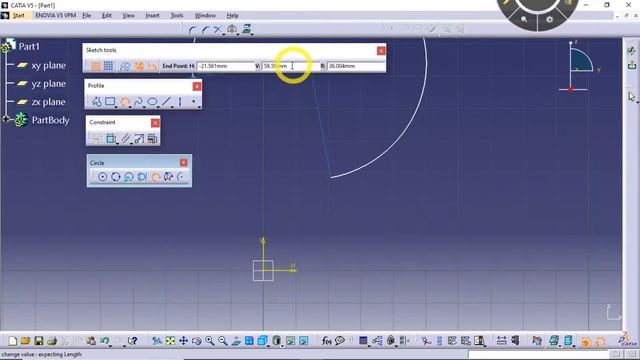The width and height of the screenshot is (640, 360).
Task: Select the Arc tool in Circle toolbar
Action: [x=180, y=177]
